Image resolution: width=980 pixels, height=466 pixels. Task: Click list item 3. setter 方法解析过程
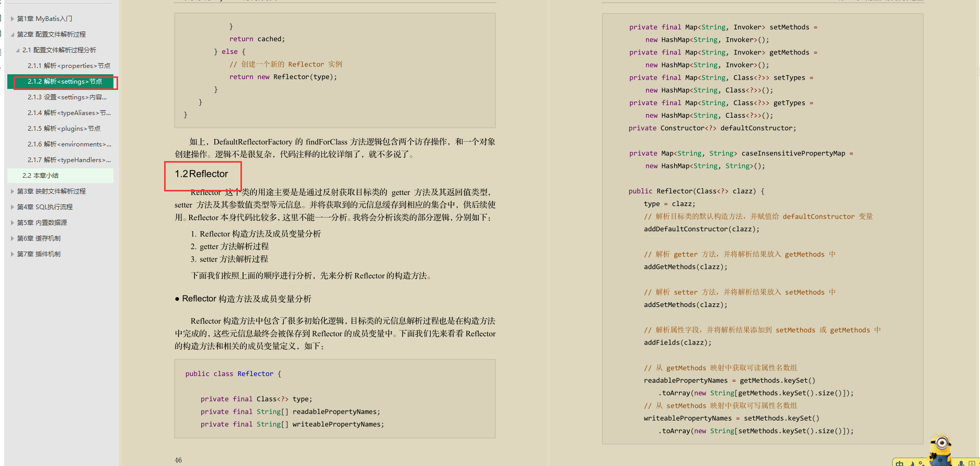[229, 259]
